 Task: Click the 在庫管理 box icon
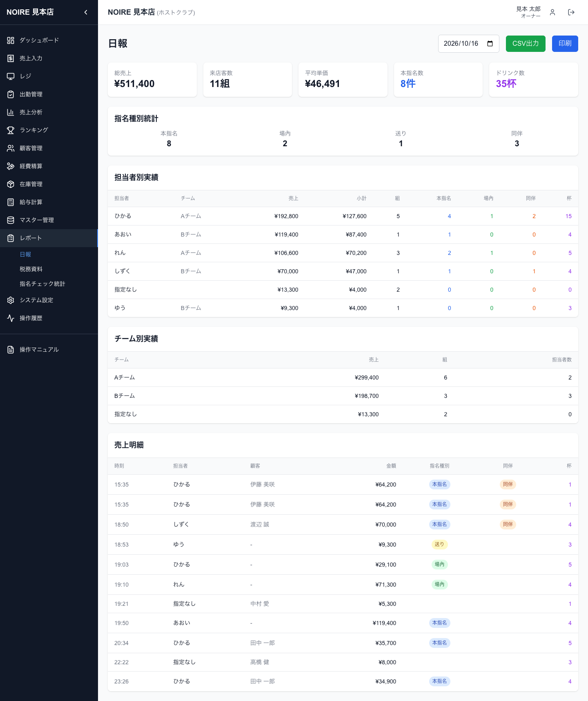[11, 184]
